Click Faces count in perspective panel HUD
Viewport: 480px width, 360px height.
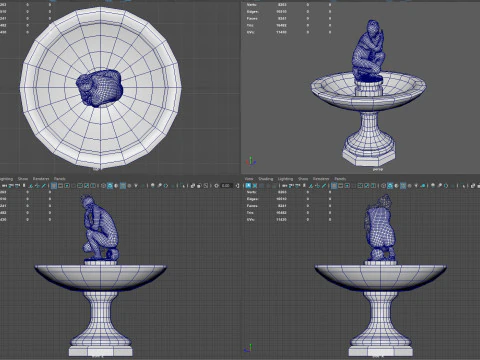coord(282,18)
